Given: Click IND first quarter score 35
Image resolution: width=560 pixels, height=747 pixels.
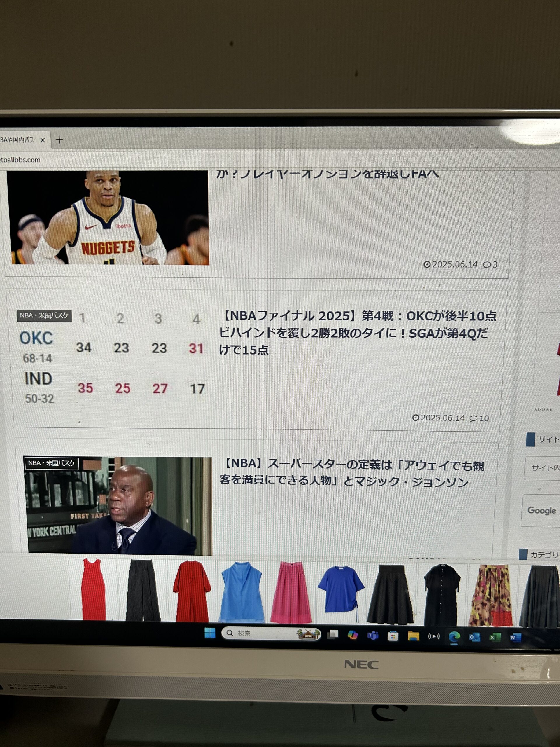Looking at the screenshot, I should [x=85, y=388].
